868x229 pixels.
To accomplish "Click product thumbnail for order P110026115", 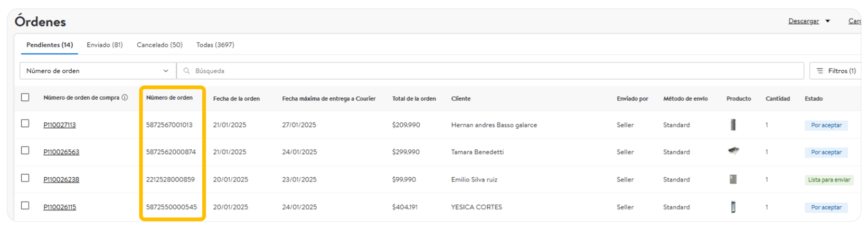I will click(x=733, y=207).
